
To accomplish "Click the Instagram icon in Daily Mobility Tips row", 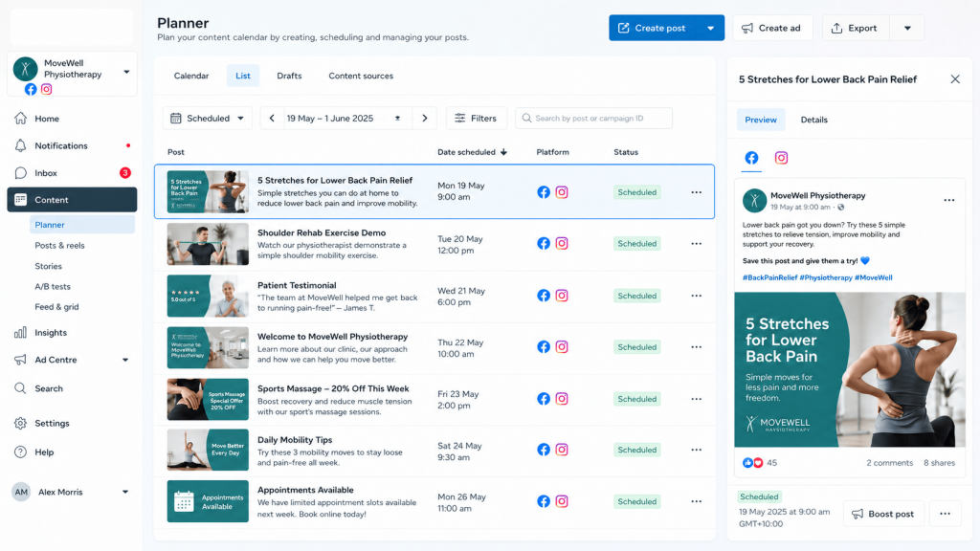I will (562, 450).
